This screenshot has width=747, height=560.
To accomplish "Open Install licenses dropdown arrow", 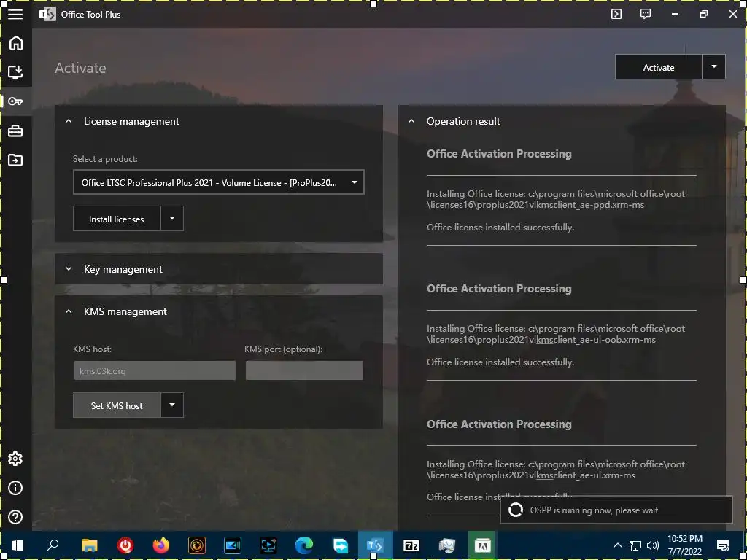I will click(x=172, y=219).
